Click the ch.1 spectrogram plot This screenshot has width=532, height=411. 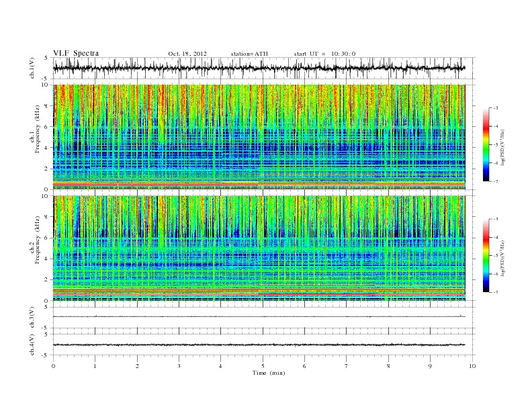pos(259,137)
